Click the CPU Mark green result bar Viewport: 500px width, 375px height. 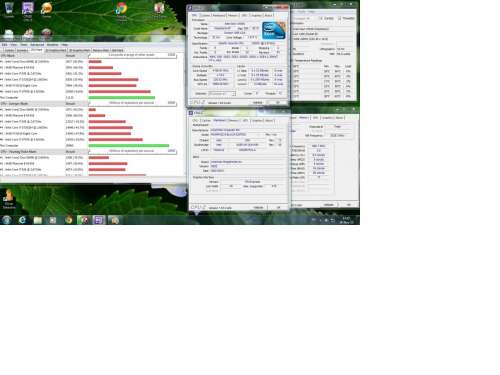122,98
